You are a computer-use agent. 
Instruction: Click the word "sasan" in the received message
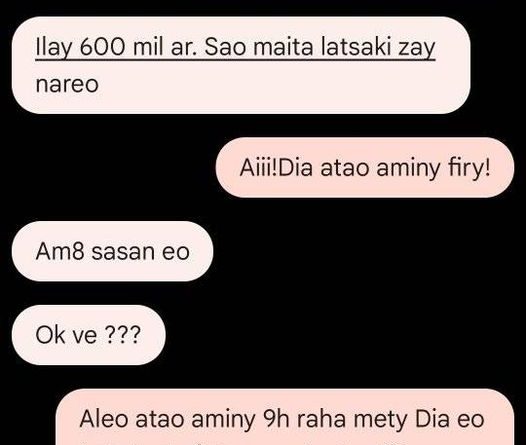click(x=123, y=252)
